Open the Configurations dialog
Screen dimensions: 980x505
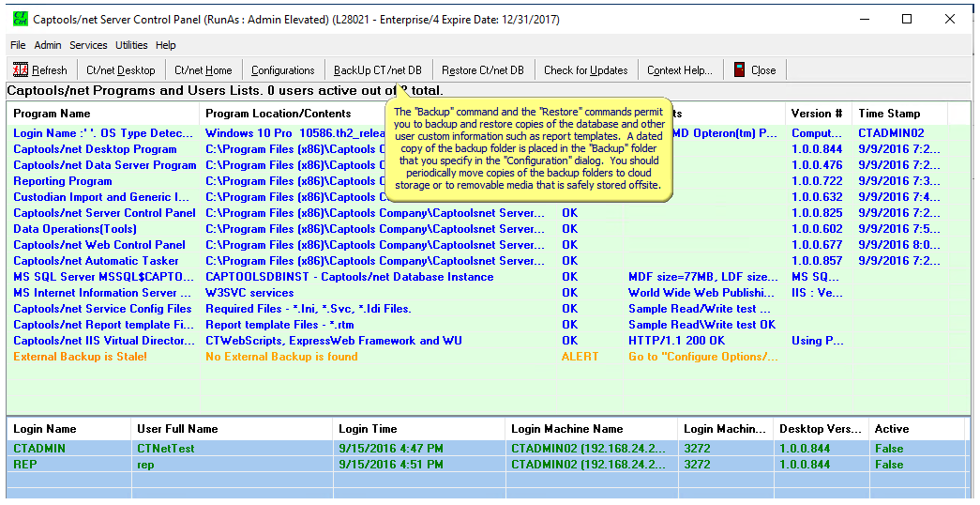coord(282,70)
